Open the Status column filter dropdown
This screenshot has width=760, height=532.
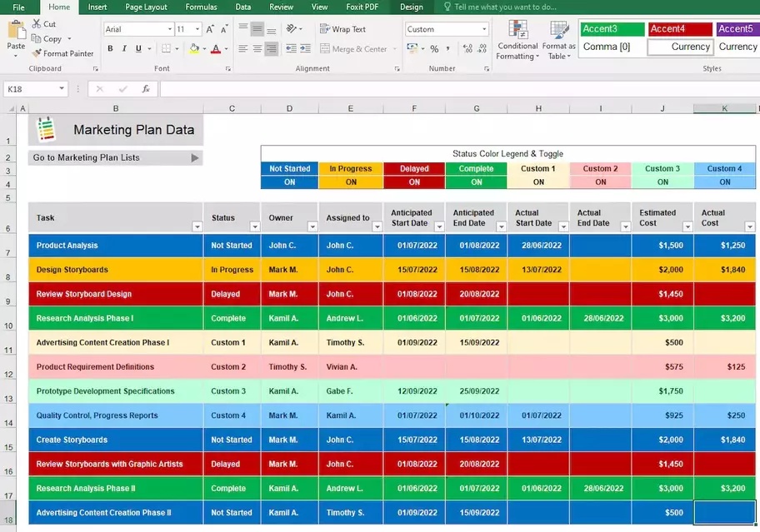point(254,226)
